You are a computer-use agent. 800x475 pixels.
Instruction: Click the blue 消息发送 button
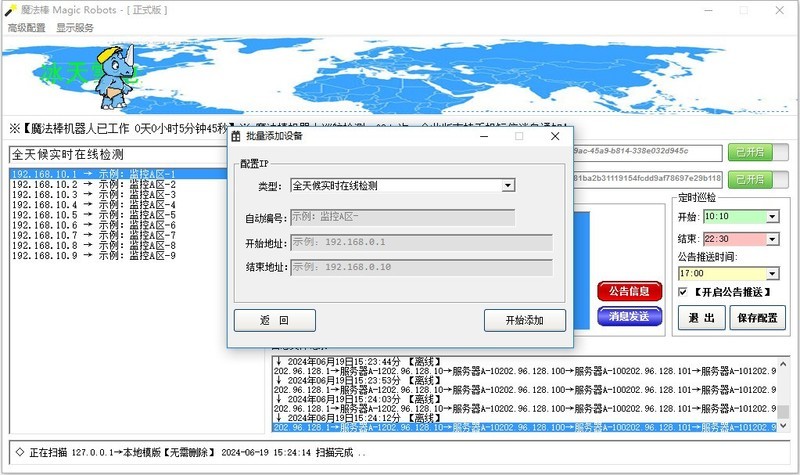coord(630,316)
